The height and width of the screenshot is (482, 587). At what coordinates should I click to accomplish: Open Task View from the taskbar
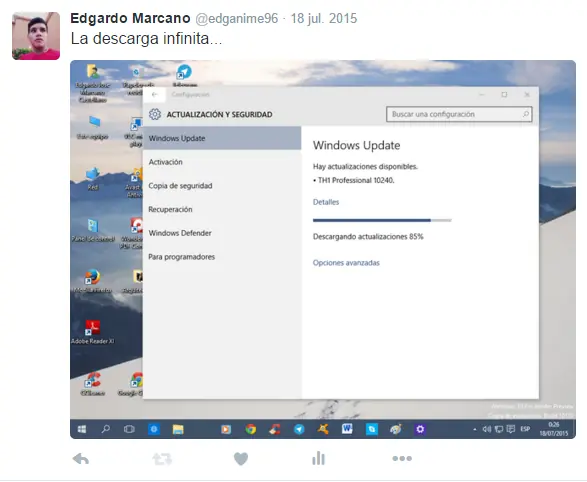(x=129, y=429)
